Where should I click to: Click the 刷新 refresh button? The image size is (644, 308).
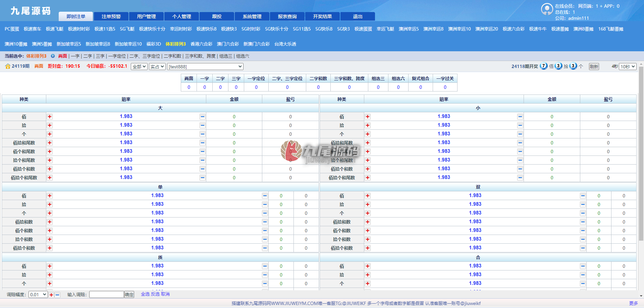coord(594,67)
